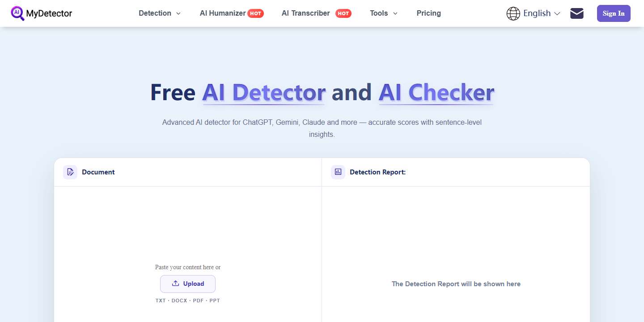Click the globe language icon
Viewport: 644px width, 322px height.
513,13
